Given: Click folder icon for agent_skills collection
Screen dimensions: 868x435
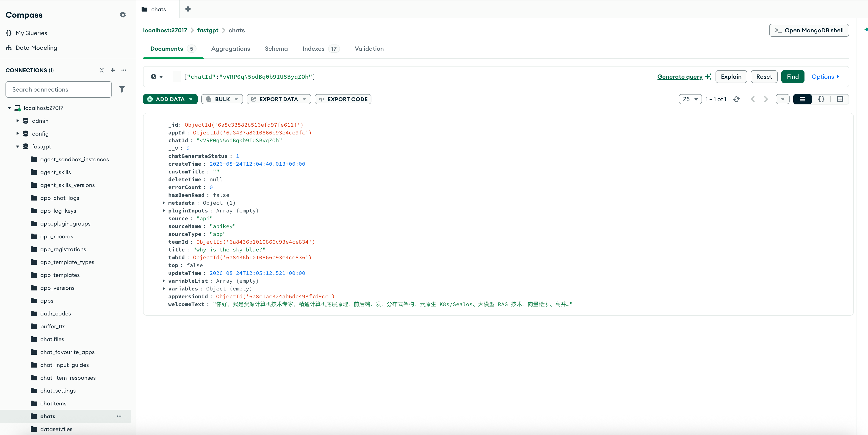Looking at the screenshot, I should coord(34,172).
